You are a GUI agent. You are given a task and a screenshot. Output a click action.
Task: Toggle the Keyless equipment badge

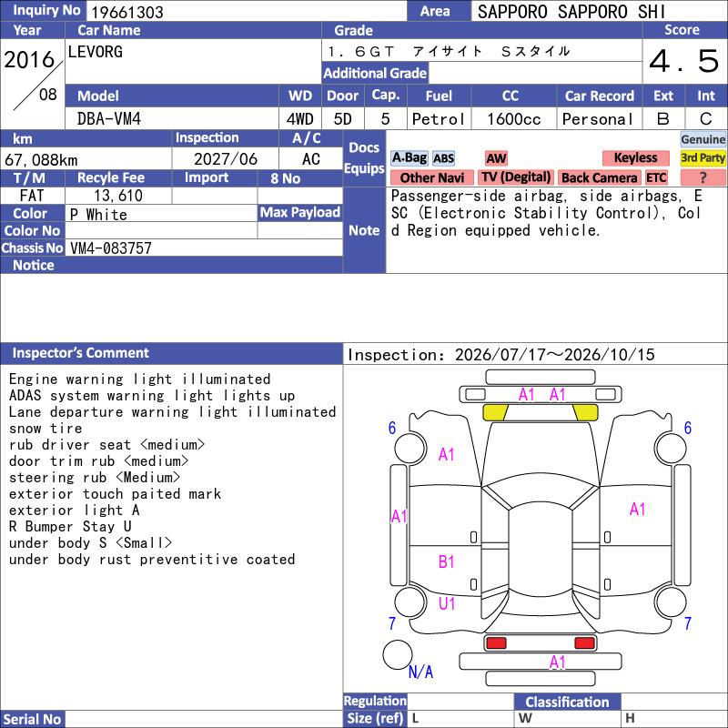(x=635, y=158)
